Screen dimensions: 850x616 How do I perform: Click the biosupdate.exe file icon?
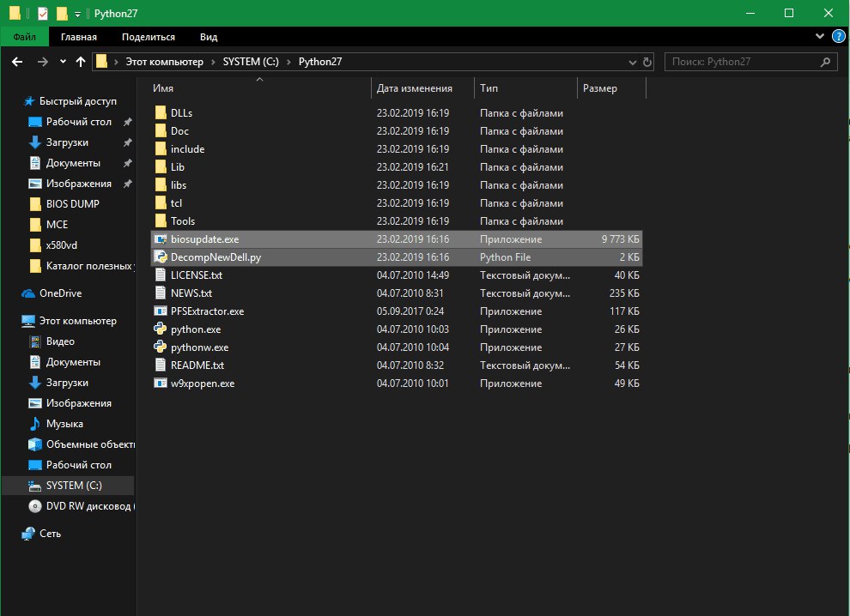click(x=161, y=239)
